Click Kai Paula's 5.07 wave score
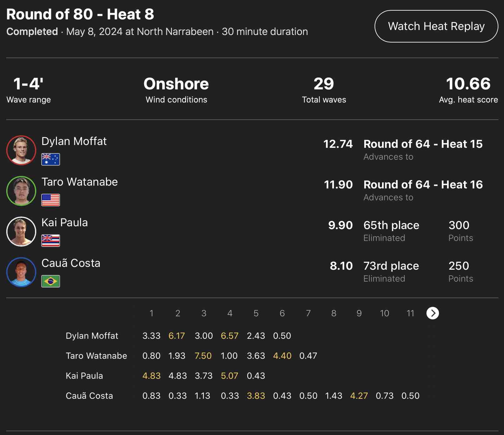This screenshot has height=435, width=504. point(229,376)
